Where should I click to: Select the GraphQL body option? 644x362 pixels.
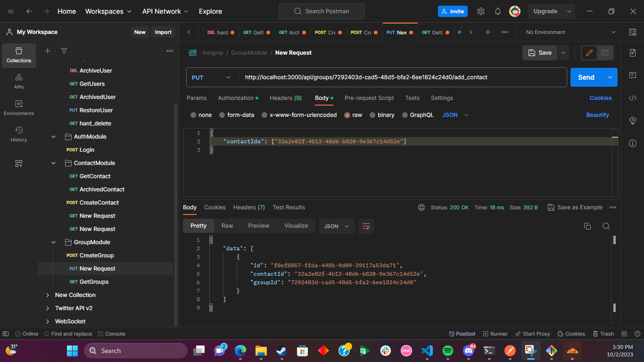(x=418, y=115)
